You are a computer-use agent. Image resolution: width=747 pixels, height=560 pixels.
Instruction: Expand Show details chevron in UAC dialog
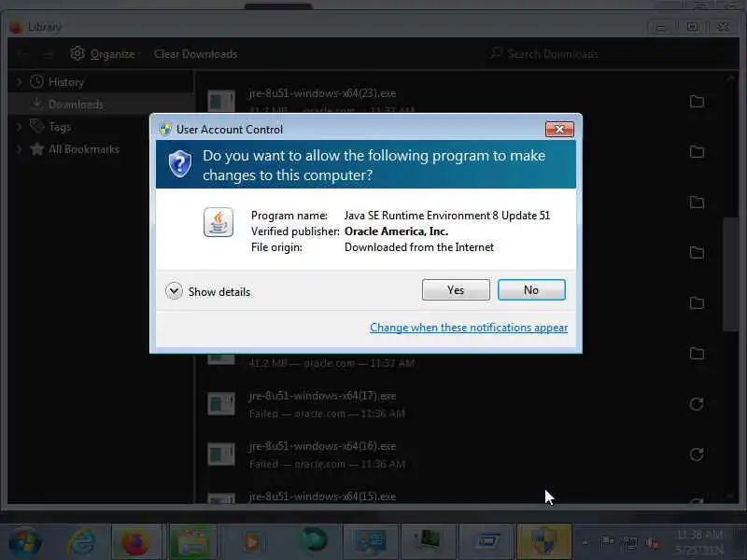point(174,291)
